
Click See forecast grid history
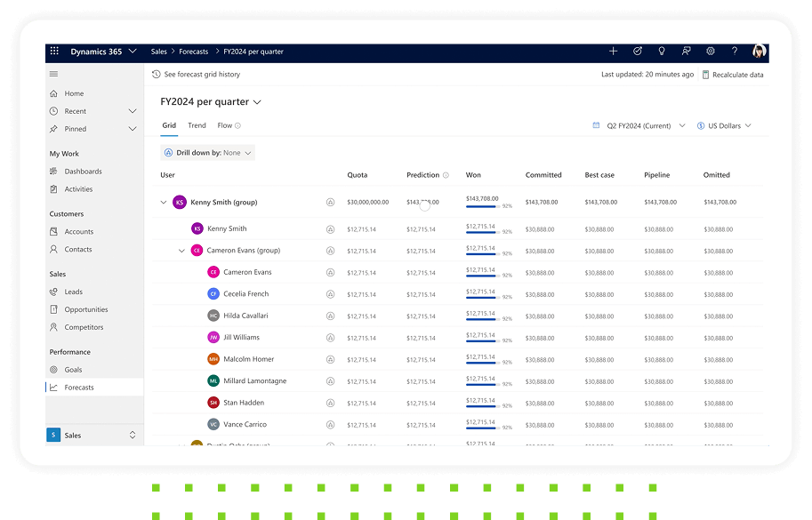click(197, 75)
